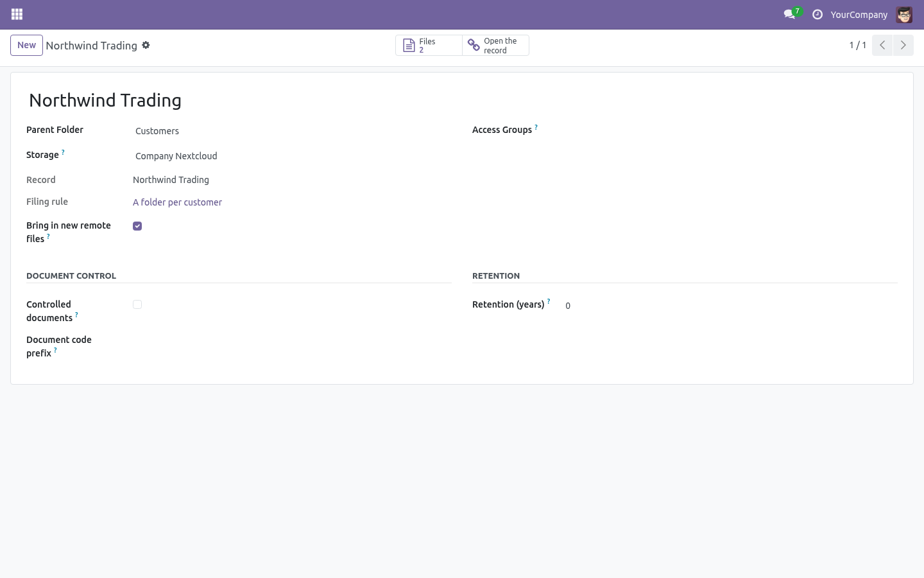Uncheck Bring in new remote files
This screenshot has width=924, height=578.
click(x=137, y=226)
